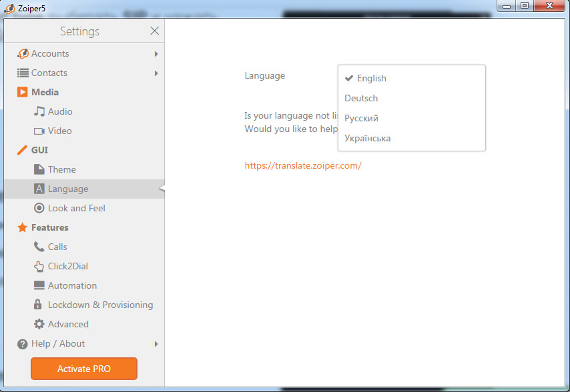Open the Automation settings
Screen dimensions: 570x392
click(x=84, y=285)
